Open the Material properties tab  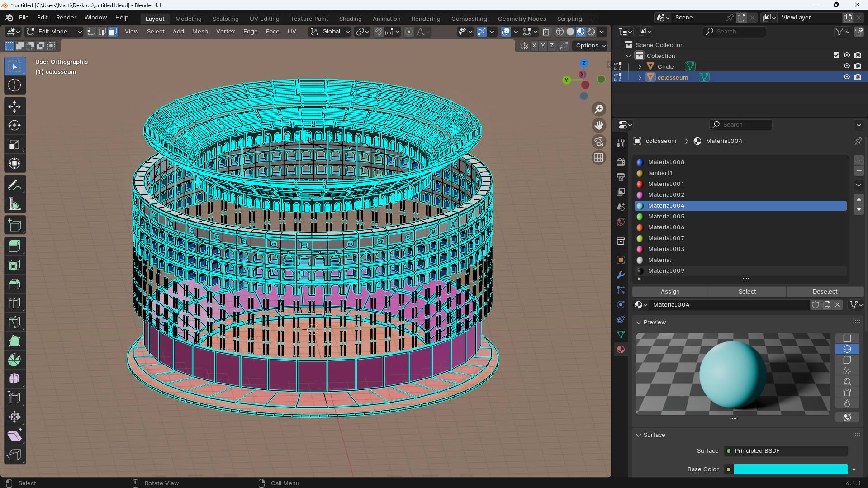(x=621, y=350)
